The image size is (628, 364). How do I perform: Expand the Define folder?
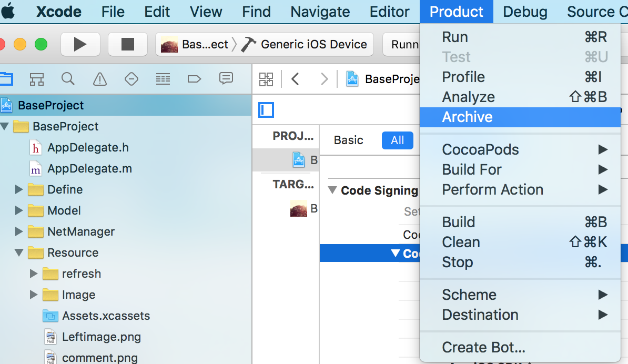click(x=19, y=189)
